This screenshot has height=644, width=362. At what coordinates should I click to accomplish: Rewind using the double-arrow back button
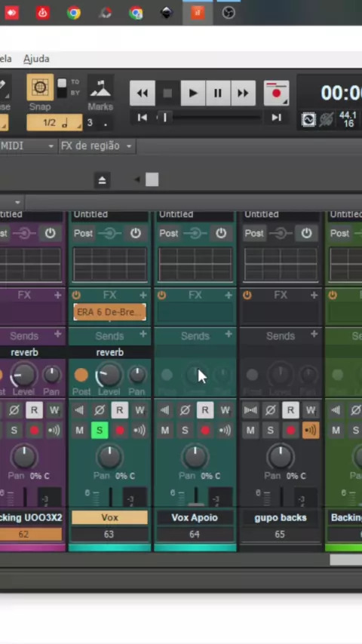(143, 94)
